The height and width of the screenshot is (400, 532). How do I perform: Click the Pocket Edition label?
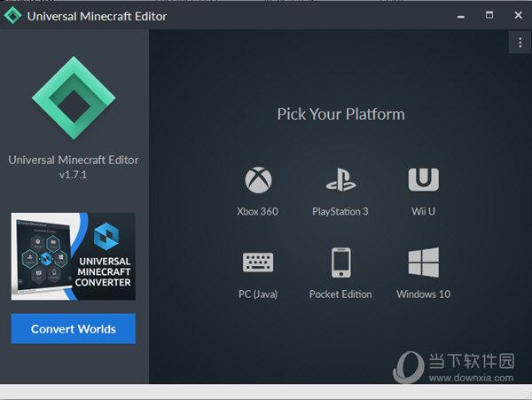point(340,294)
